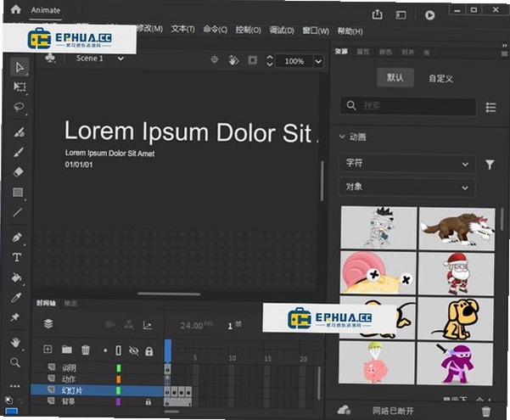
Task: Select the Paint Bucket tool
Action: click(x=16, y=277)
